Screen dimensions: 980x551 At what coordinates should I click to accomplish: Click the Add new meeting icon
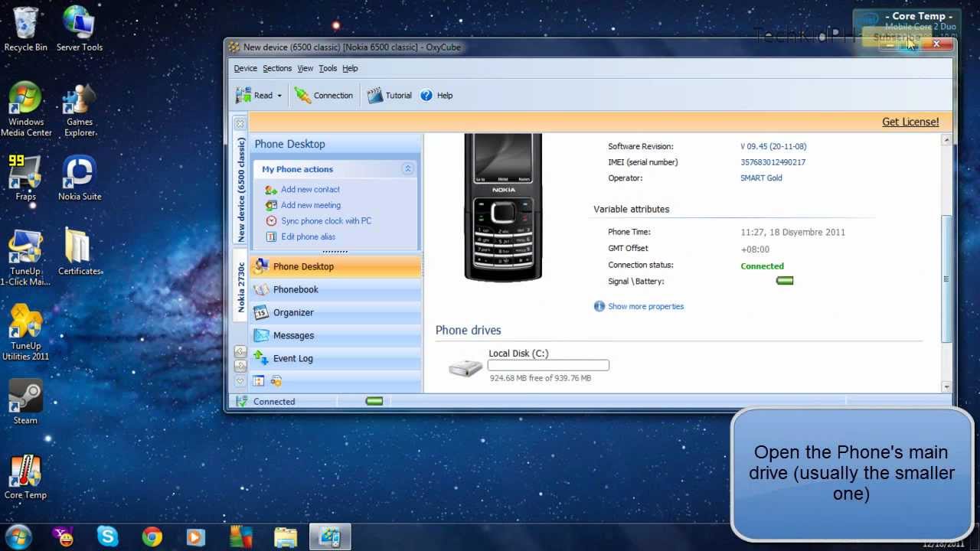click(271, 205)
